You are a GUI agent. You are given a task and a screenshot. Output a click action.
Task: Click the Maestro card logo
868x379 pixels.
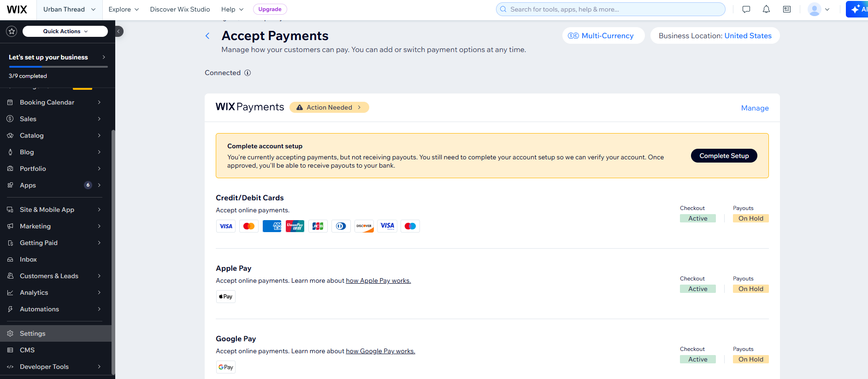coord(410,226)
